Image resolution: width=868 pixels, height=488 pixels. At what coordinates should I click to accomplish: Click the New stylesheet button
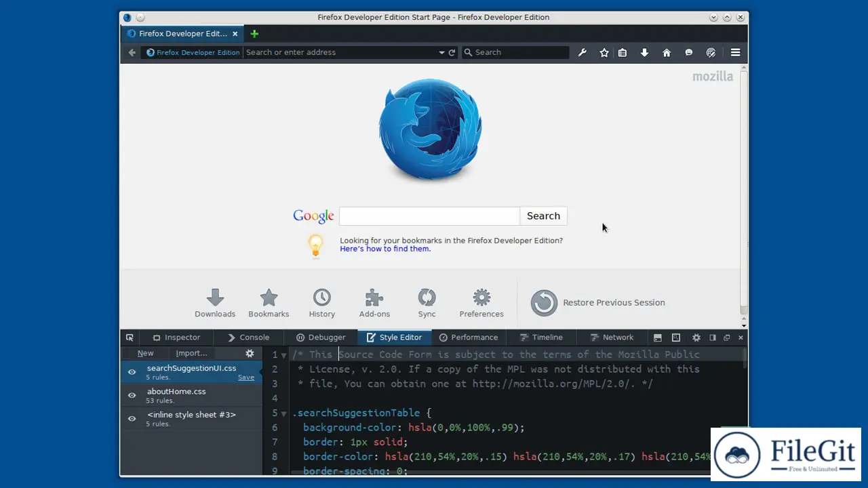coord(145,353)
